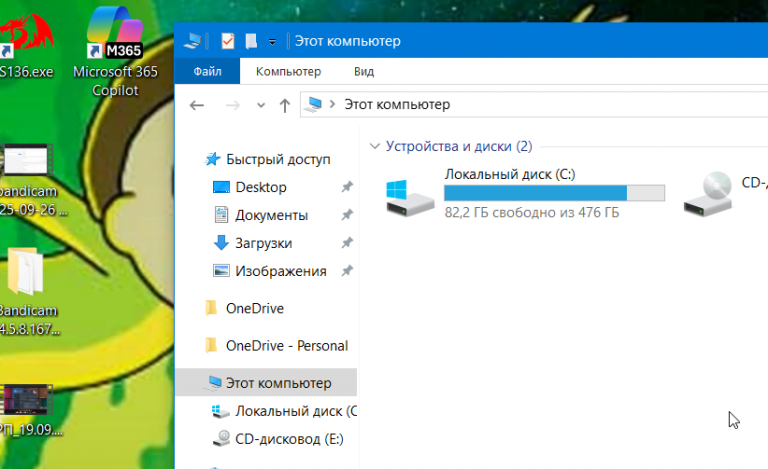The height and width of the screenshot is (469, 768).
Task: Collapse the Устройства и диски group
Action: pos(375,146)
